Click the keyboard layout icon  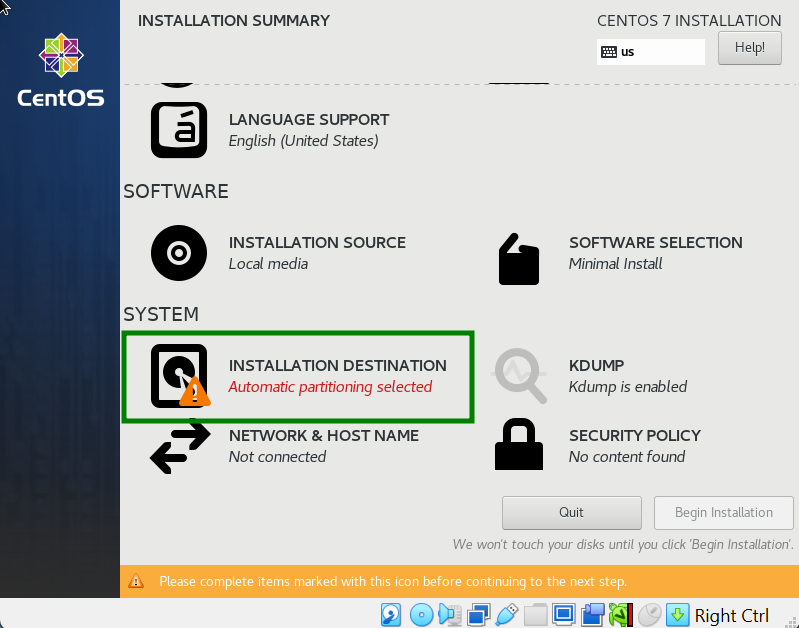tap(609, 52)
